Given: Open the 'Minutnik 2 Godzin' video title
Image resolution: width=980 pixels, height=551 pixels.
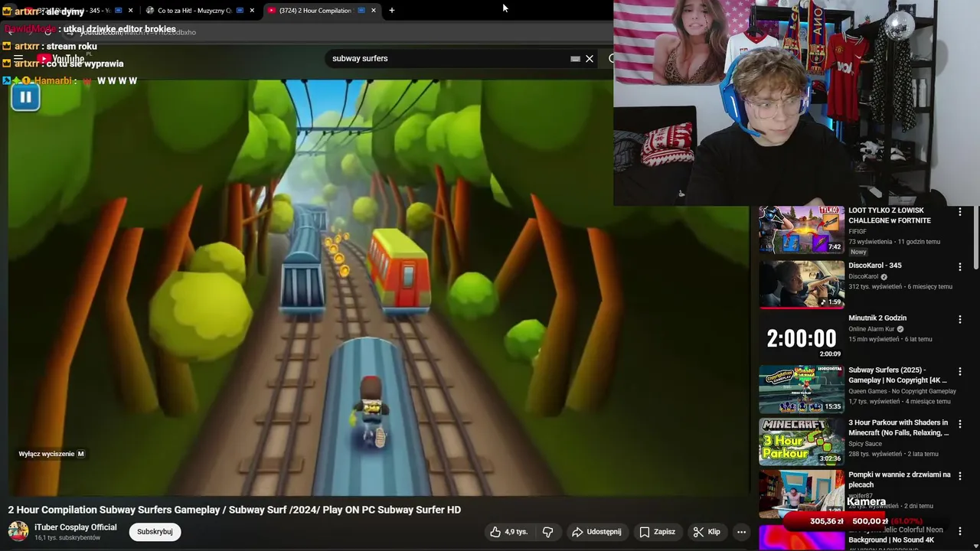Looking at the screenshot, I should click(x=877, y=318).
